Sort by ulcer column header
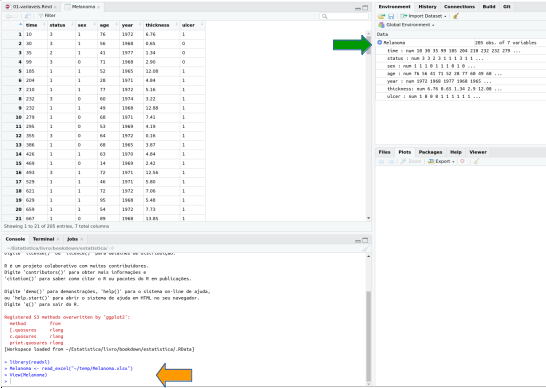 click(192, 25)
